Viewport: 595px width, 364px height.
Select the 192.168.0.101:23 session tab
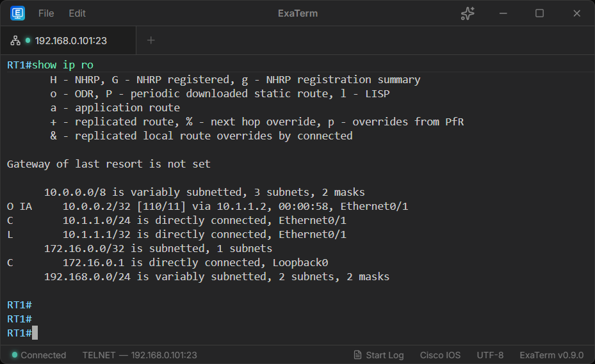(x=69, y=40)
